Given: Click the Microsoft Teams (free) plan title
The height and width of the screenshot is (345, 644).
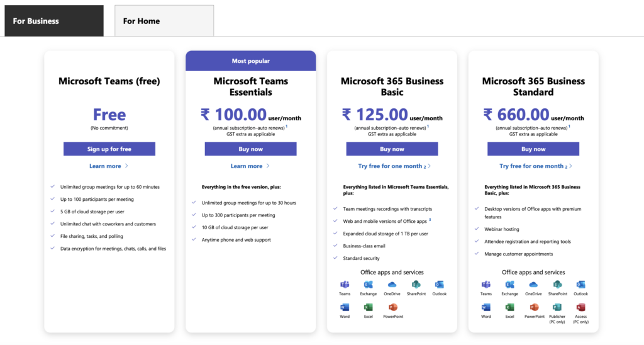Looking at the screenshot, I should (x=109, y=81).
